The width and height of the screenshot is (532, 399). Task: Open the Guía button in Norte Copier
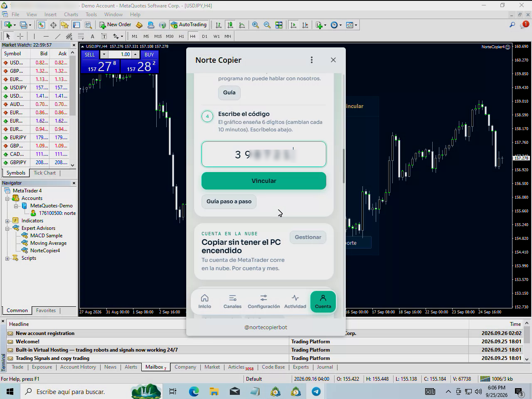point(229,93)
